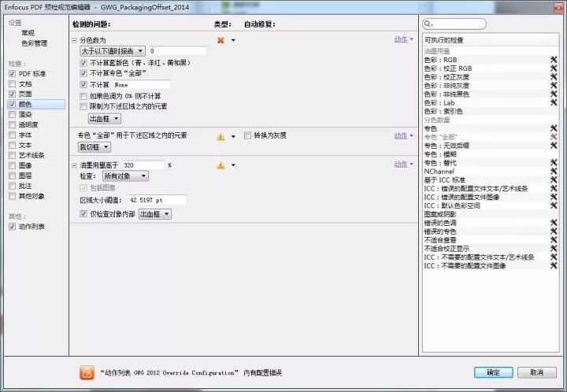The image size is (567, 392).
Task: Click the X icon beside ICC：默认色彩空间
Action: (554, 205)
